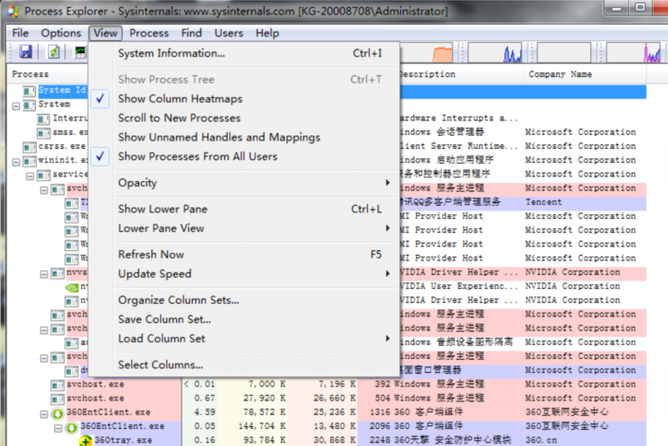Click the purple CPU usage history graph
668x446 pixels.
(x=514, y=52)
